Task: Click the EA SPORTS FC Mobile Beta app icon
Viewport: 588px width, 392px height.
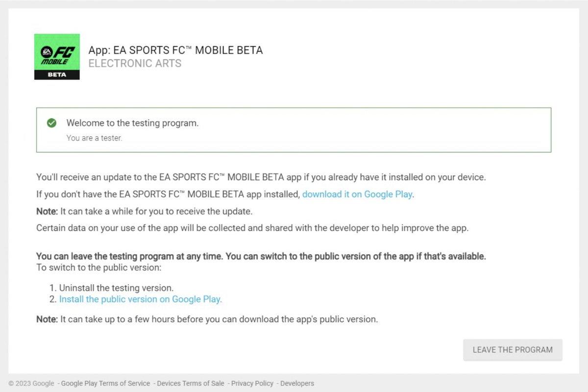Action: coord(57,57)
